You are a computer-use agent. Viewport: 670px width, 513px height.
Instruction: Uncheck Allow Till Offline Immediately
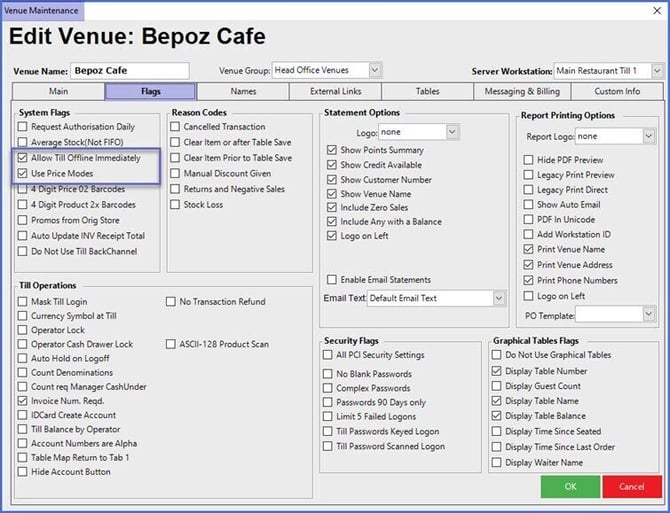[x=24, y=158]
